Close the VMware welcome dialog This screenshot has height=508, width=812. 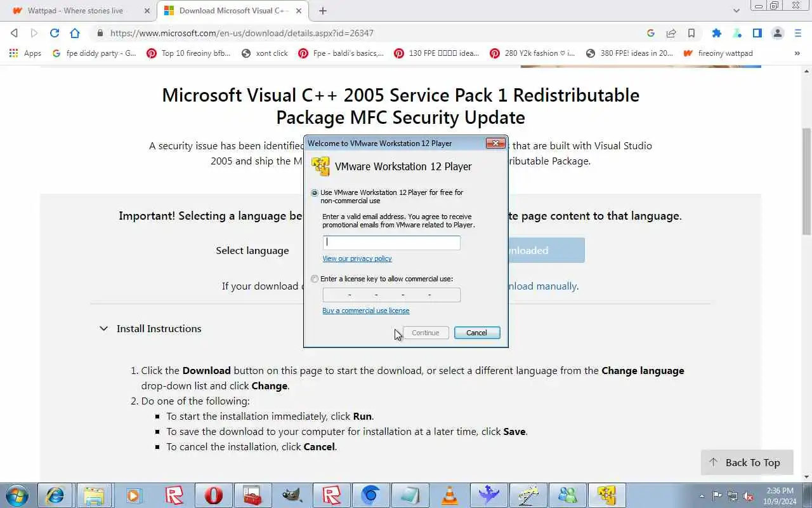(x=495, y=144)
